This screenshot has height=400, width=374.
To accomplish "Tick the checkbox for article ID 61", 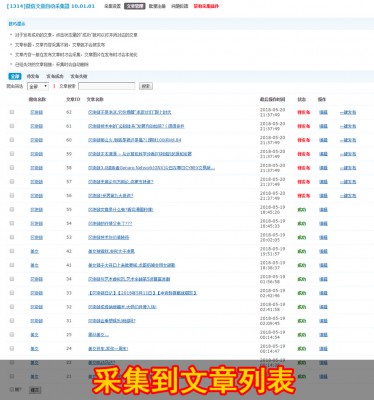I will pyautogui.click(x=12, y=126).
